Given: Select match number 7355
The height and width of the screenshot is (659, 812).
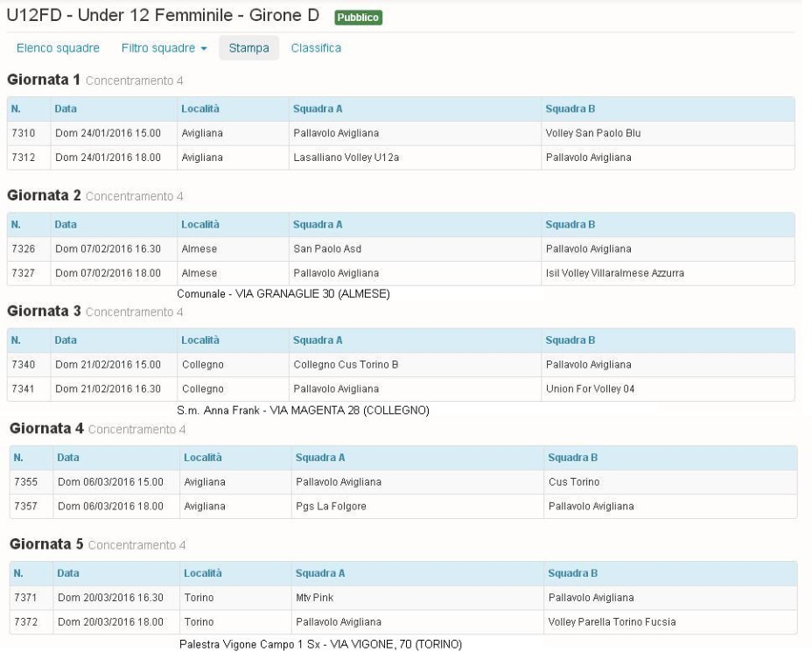Looking at the screenshot, I should pyautogui.click(x=26, y=482).
